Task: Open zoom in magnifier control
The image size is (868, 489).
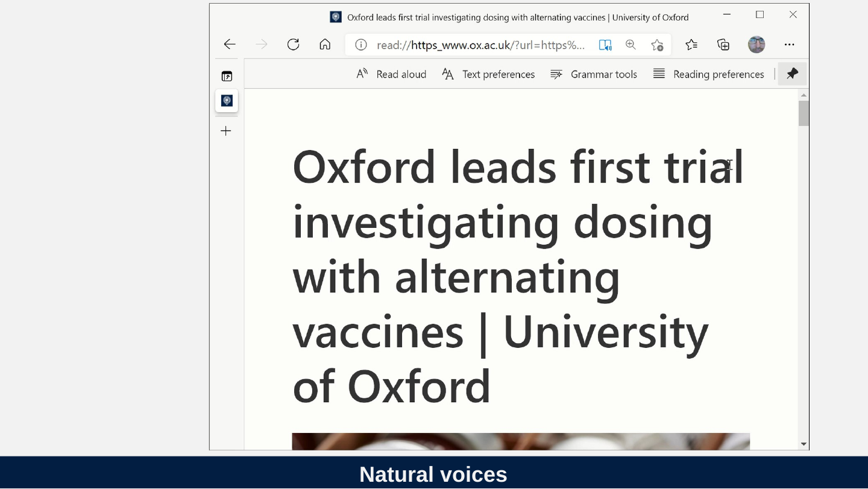Action: point(631,45)
